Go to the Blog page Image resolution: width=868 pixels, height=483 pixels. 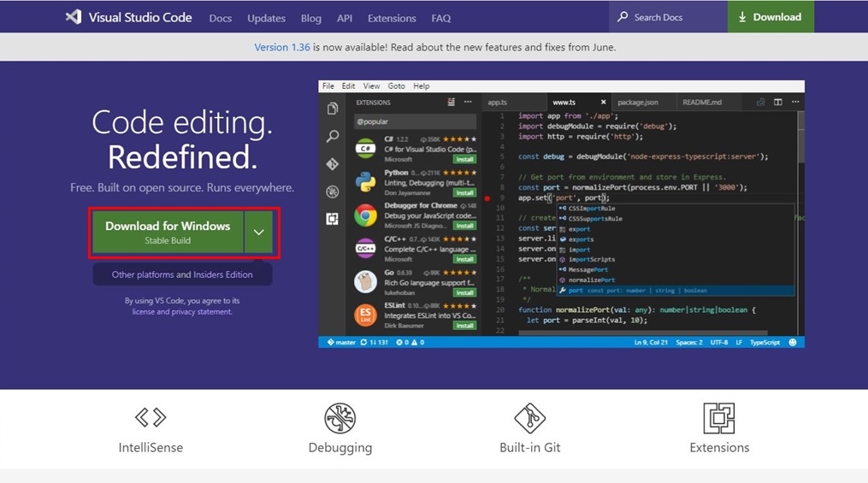[311, 18]
